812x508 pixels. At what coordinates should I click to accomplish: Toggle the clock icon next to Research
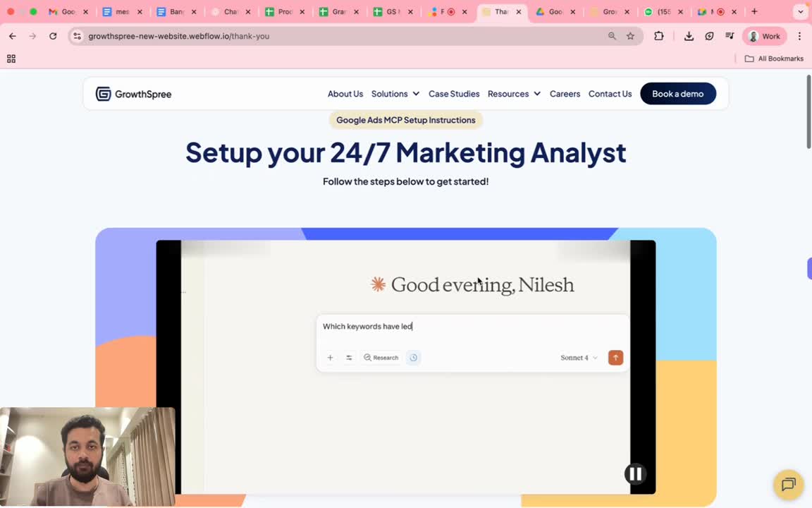[413, 358]
